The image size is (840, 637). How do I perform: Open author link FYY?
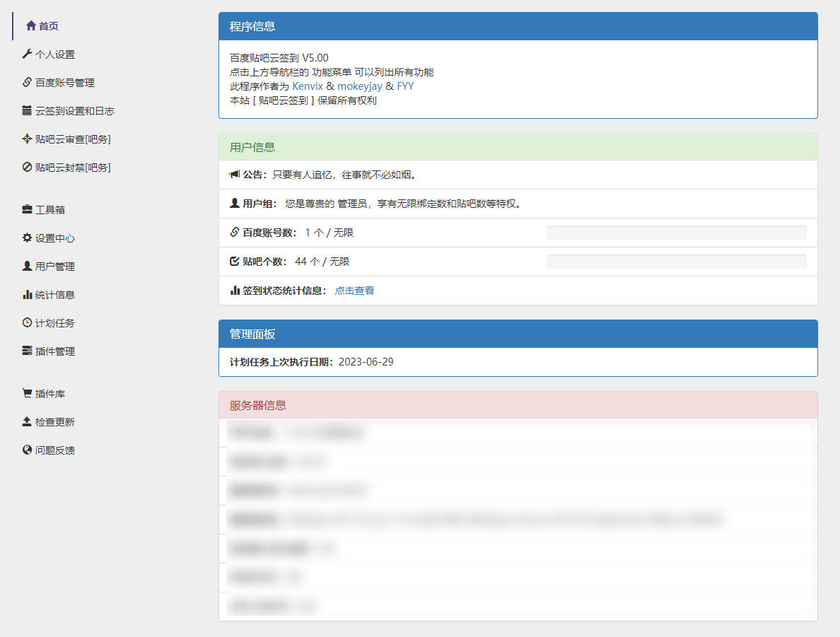[406, 86]
